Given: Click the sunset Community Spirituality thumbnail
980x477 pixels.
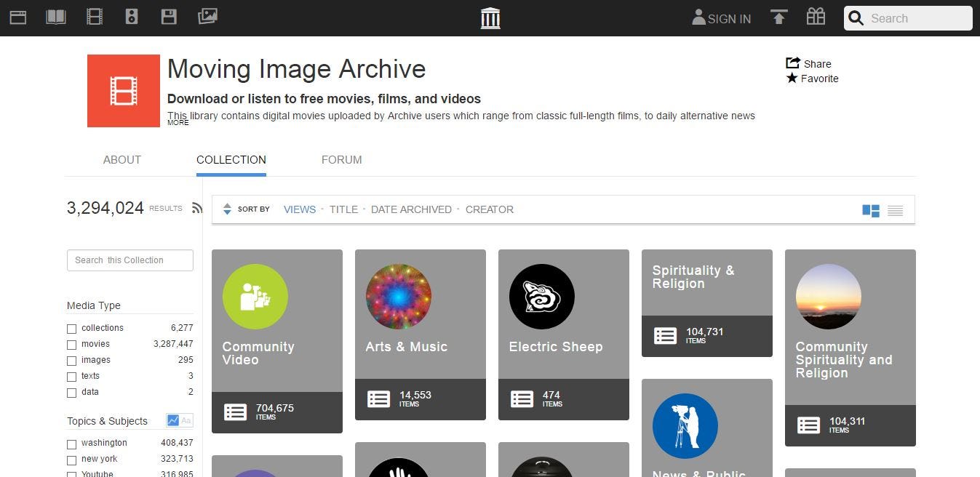Looking at the screenshot, I should click(829, 297).
